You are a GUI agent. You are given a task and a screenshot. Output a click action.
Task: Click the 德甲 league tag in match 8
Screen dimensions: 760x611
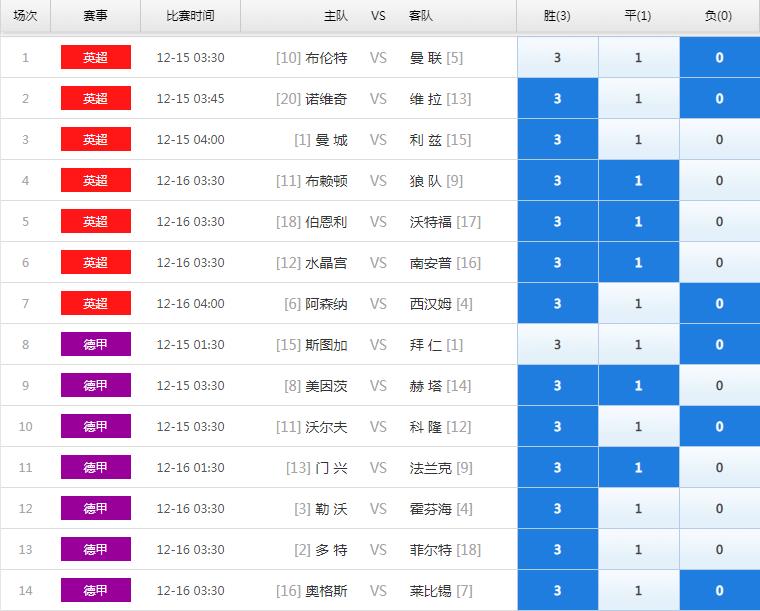pos(96,345)
